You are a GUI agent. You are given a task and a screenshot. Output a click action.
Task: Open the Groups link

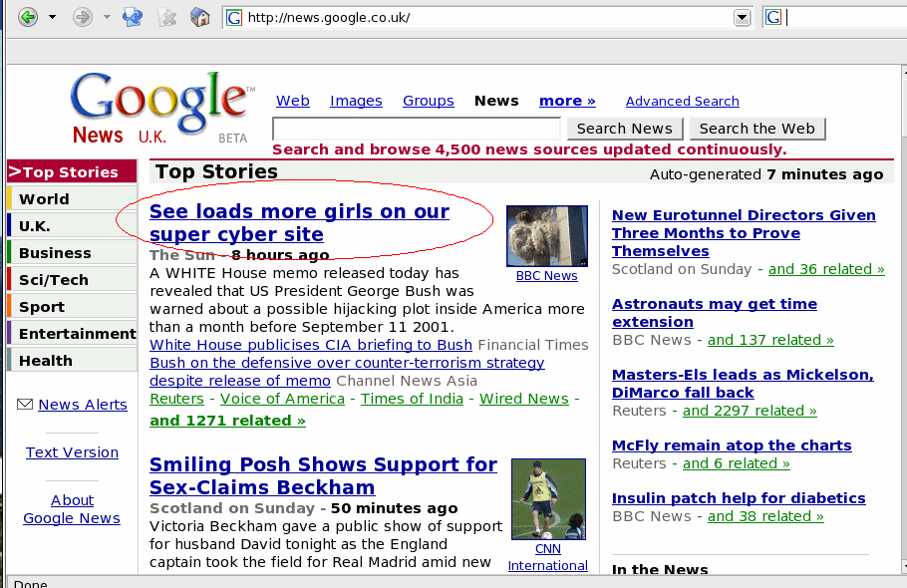point(428,101)
